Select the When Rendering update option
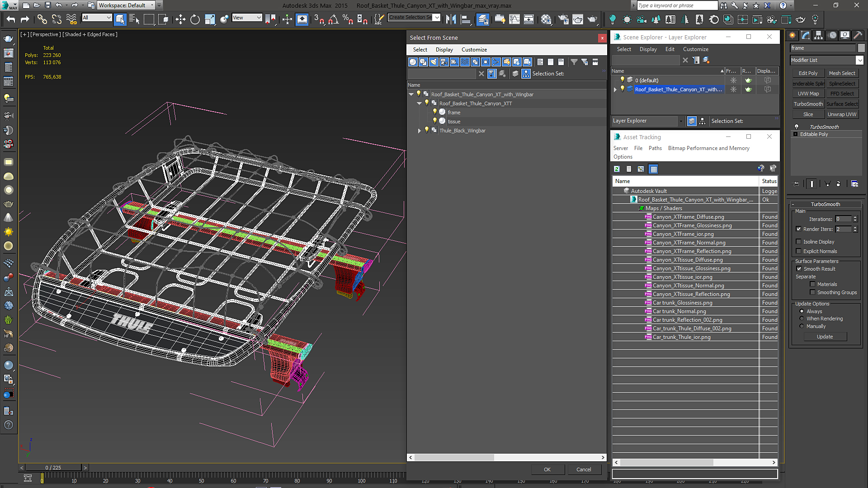 pos(802,319)
